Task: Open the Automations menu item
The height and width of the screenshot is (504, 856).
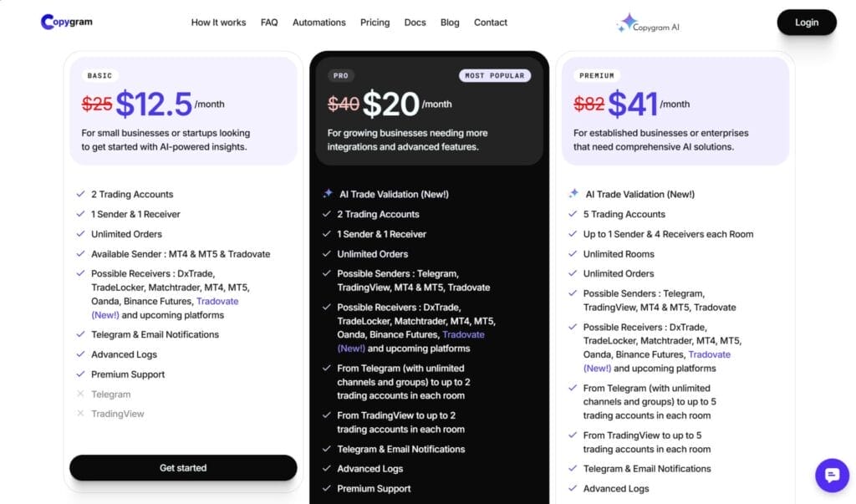Action: [x=318, y=23]
